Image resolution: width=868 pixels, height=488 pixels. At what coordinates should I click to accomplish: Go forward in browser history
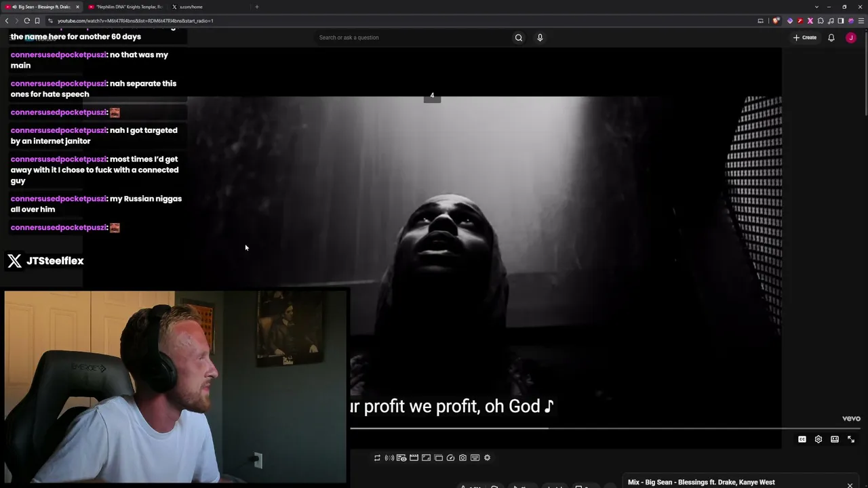pyautogui.click(x=16, y=21)
